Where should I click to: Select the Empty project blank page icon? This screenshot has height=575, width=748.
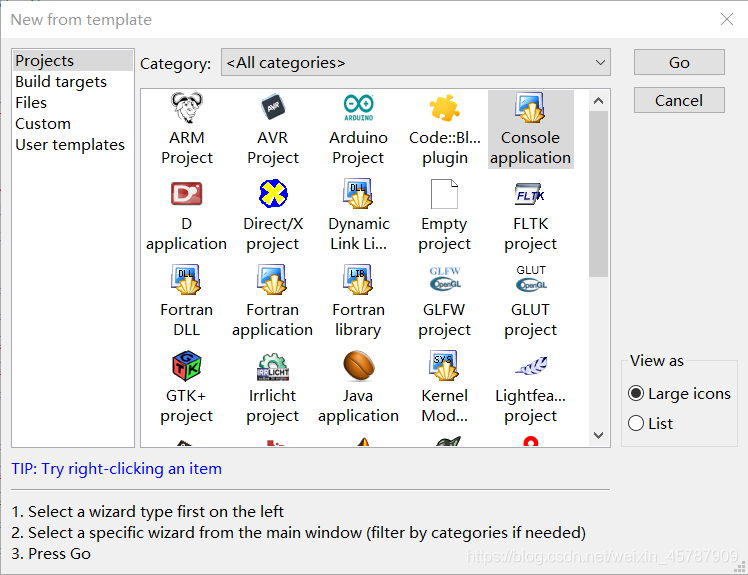pos(445,194)
